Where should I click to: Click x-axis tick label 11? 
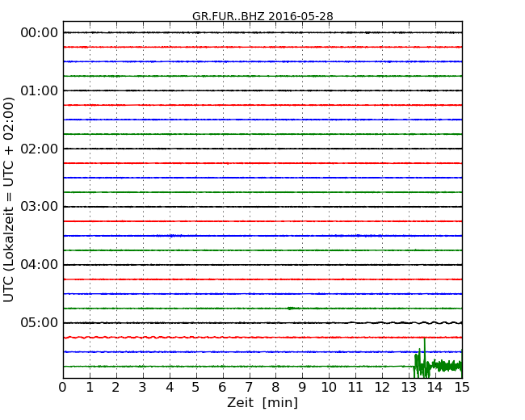pos(355,388)
